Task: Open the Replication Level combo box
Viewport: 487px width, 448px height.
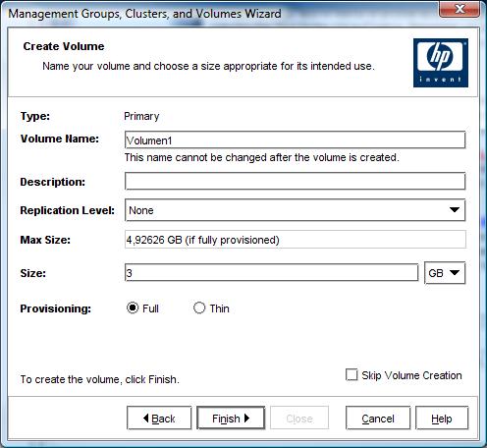Action: click(295, 210)
